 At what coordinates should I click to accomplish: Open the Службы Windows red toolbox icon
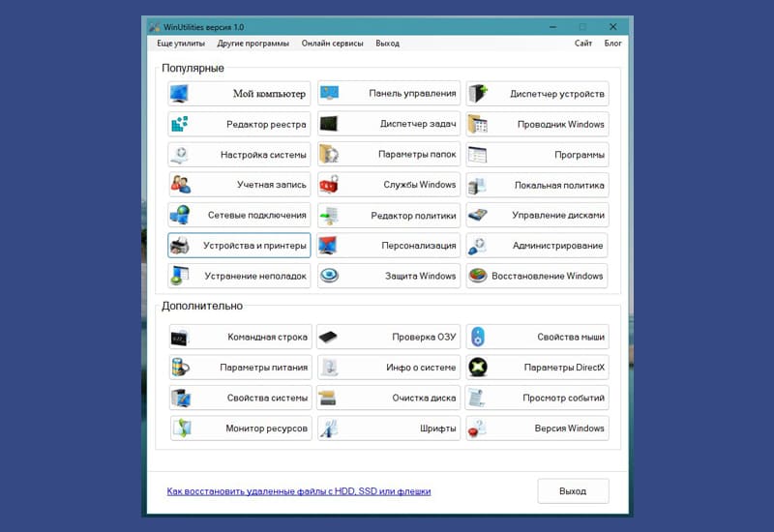329,185
